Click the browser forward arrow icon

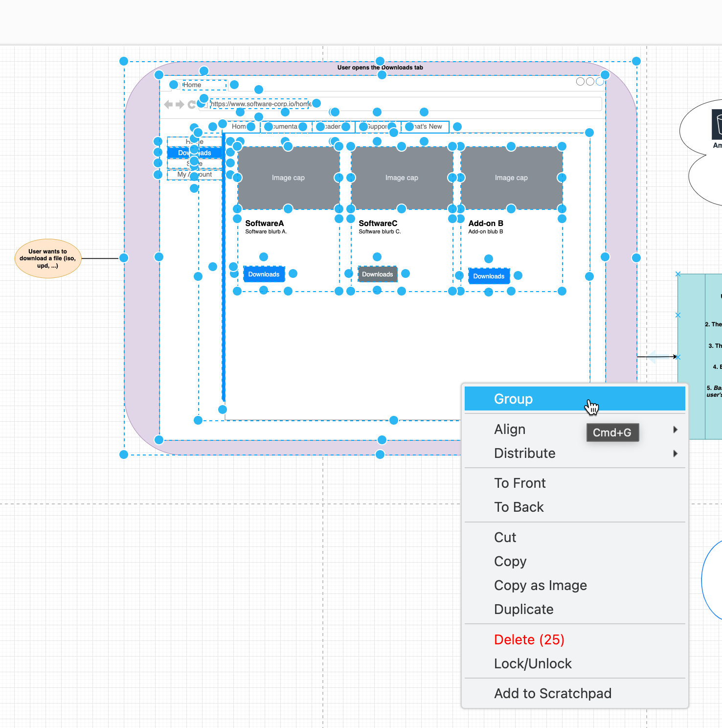coord(179,104)
